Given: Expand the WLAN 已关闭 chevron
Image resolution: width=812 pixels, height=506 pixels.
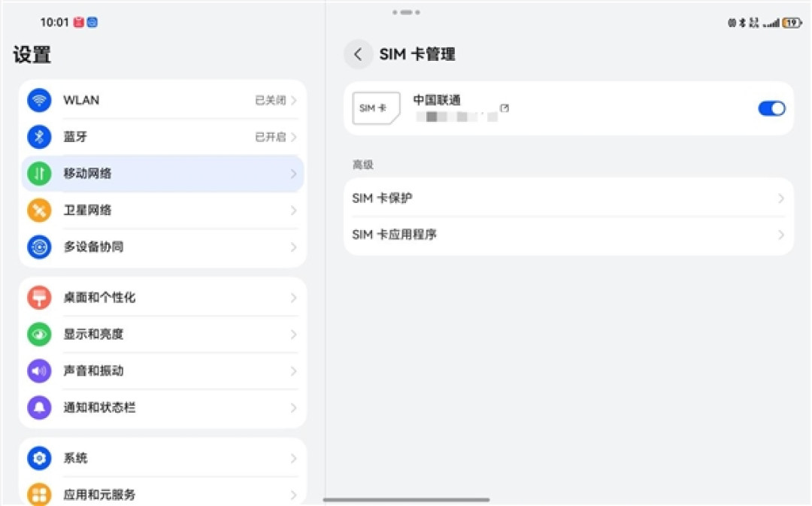Looking at the screenshot, I should coord(294,100).
